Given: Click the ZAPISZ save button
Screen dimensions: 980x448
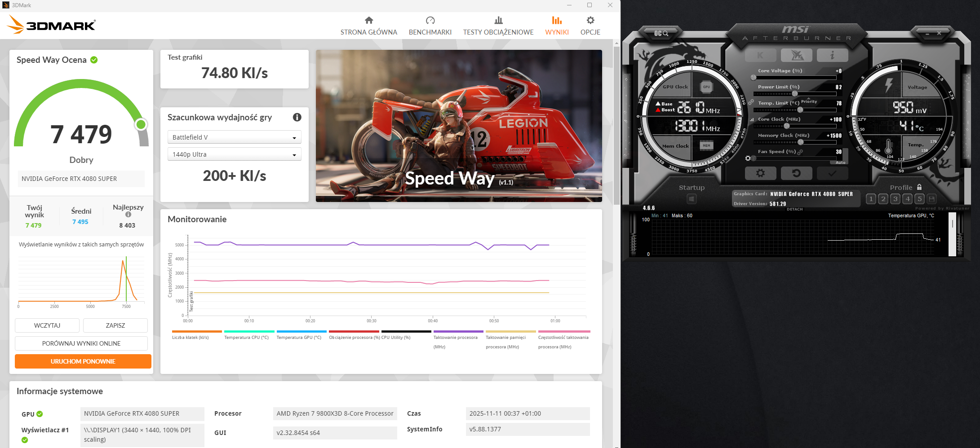Looking at the screenshot, I should (x=115, y=325).
